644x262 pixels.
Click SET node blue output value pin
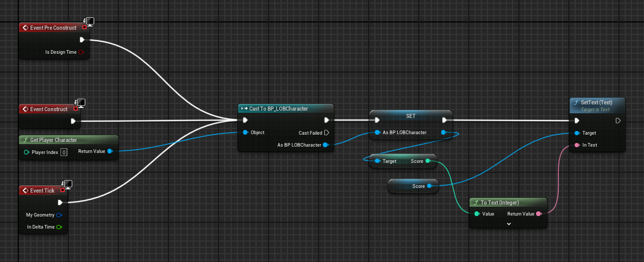[x=444, y=133]
